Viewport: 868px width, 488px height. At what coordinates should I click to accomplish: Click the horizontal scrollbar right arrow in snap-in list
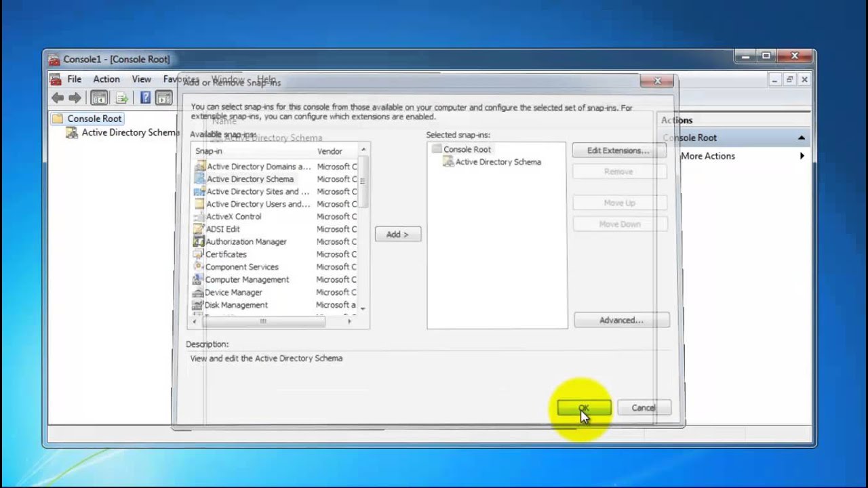(x=350, y=321)
